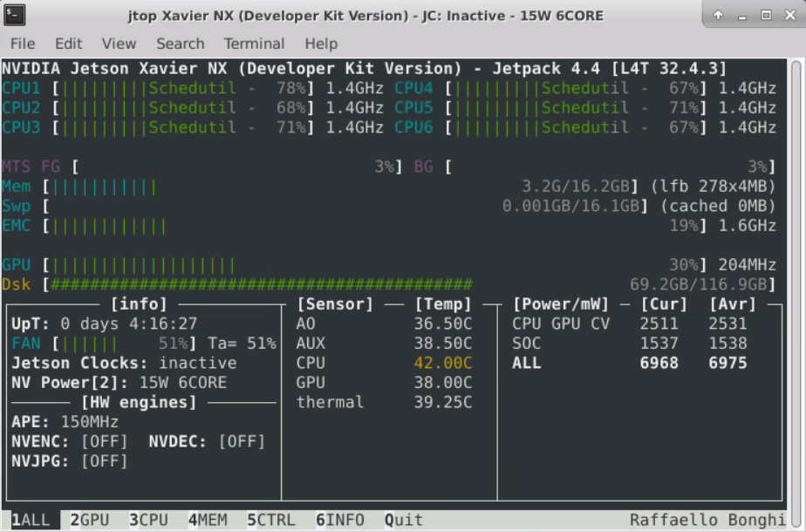Click the thermal value 39.25C
Screen dimensions: 806x532
tap(442, 402)
